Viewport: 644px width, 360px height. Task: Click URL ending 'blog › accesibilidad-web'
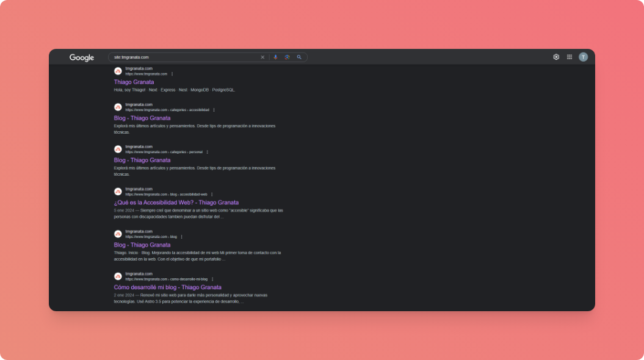coord(166,195)
